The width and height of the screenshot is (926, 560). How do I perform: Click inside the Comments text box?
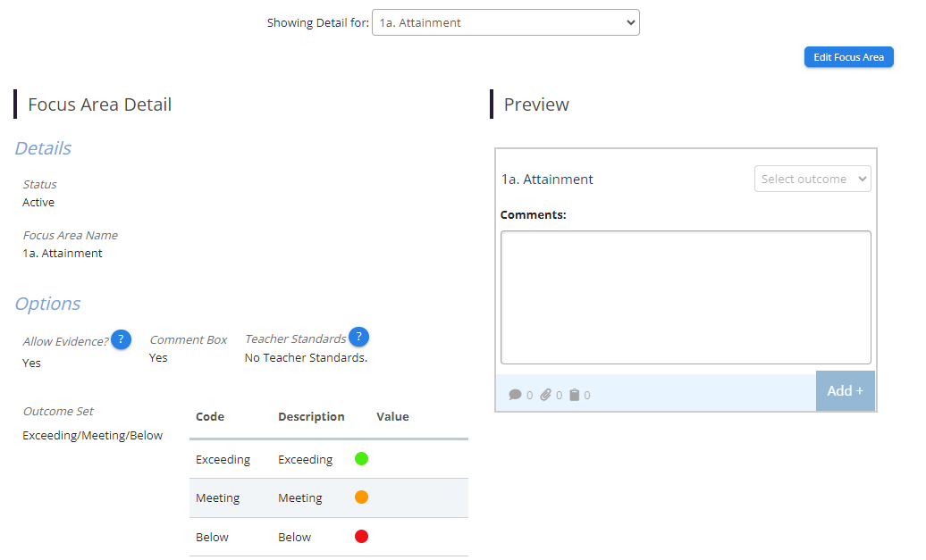pyautogui.click(x=685, y=297)
